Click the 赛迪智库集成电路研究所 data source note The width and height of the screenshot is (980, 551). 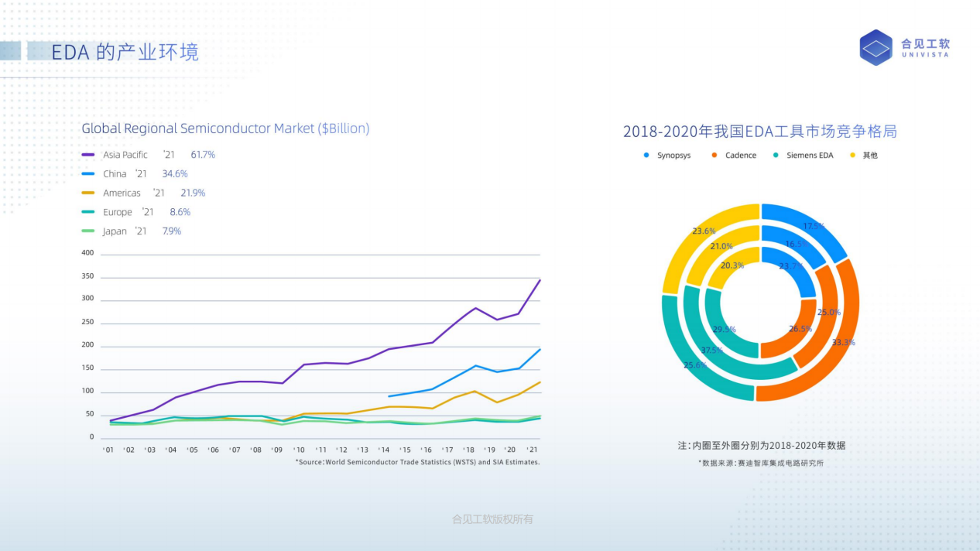tap(760, 463)
